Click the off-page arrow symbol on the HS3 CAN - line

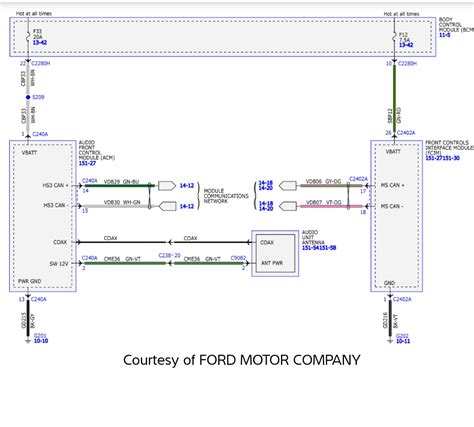pyautogui.click(x=167, y=206)
